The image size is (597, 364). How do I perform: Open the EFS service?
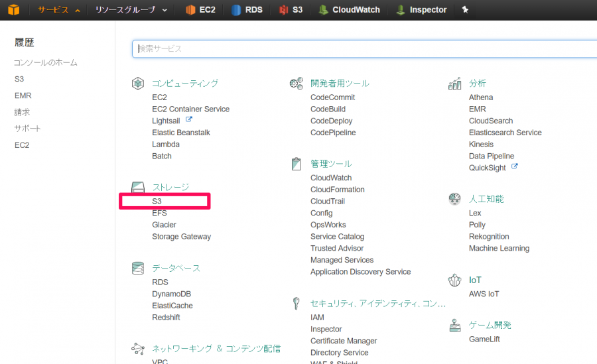(x=159, y=213)
